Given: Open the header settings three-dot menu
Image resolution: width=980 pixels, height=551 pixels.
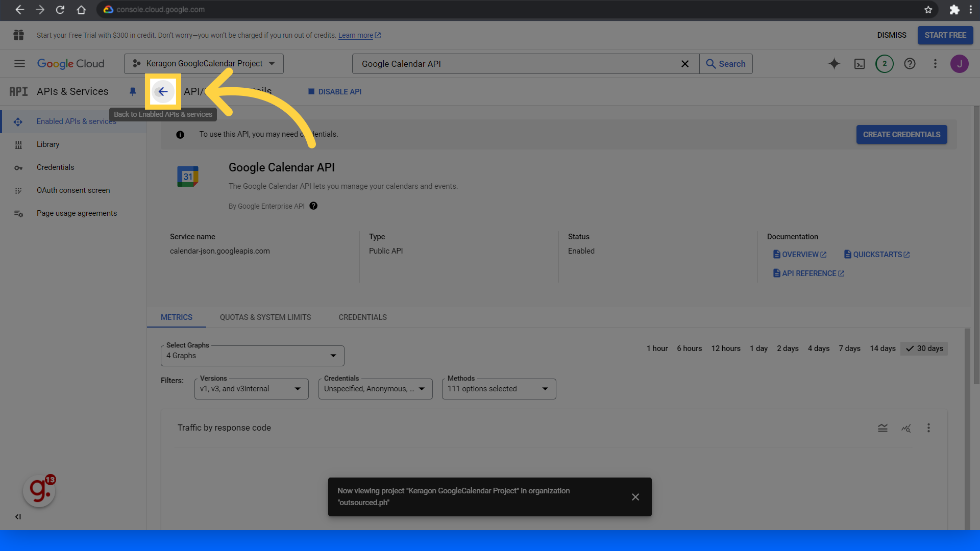Looking at the screenshot, I should pyautogui.click(x=935, y=64).
